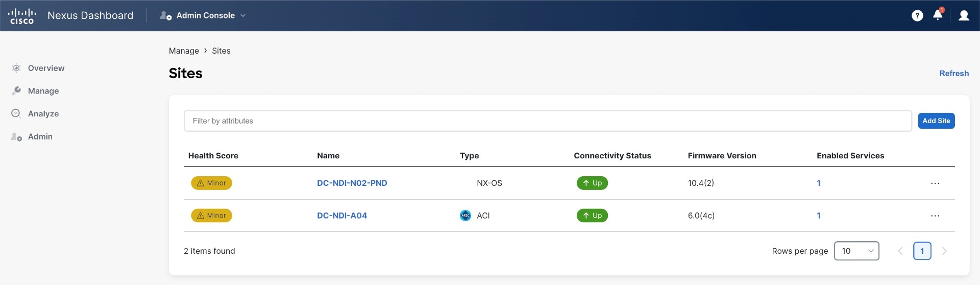Screen dimensions: 980x285
Task: Open actions menu for DC-NDI-N02-PND row
Action: (x=935, y=183)
